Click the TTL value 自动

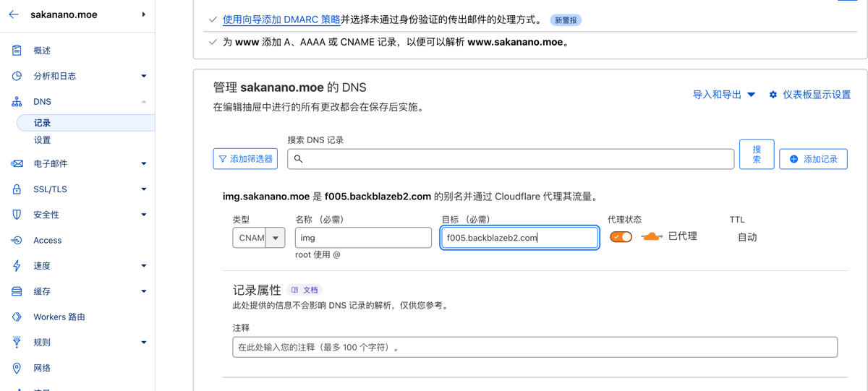tap(747, 237)
